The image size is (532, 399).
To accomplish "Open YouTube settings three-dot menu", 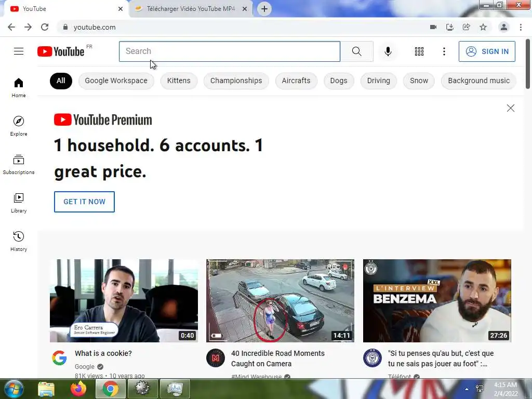I will point(444,51).
